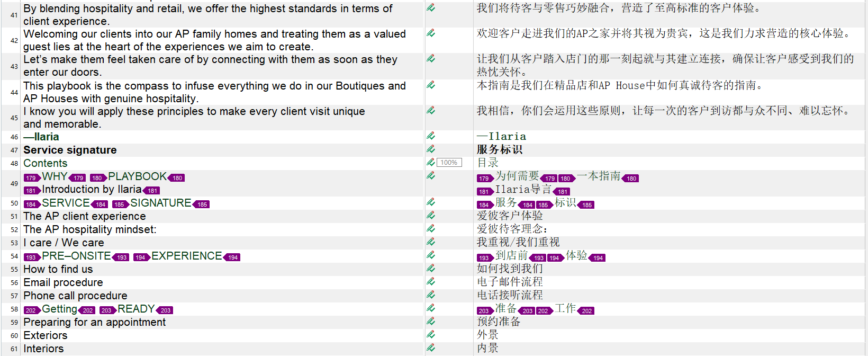The width and height of the screenshot is (868, 356).
Task: Click the pencil icon on the 'Contents' row
Action: click(x=431, y=162)
